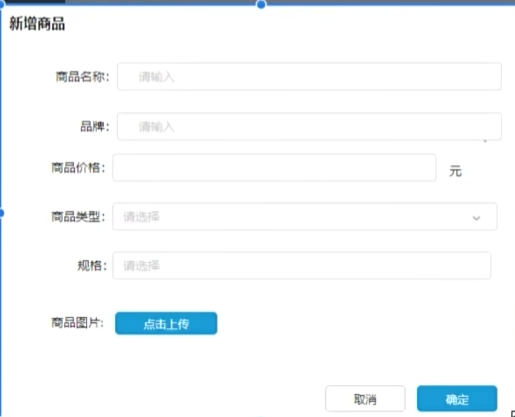The height and width of the screenshot is (417, 515).
Task: Click the blue 点击上传 upload button
Action: pyautogui.click(x=166, y=323)
